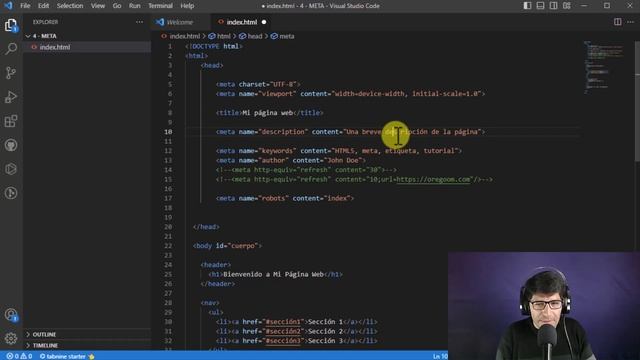Click the EXPLORER panel title
640x360 pixels.
tap(45, 22)
